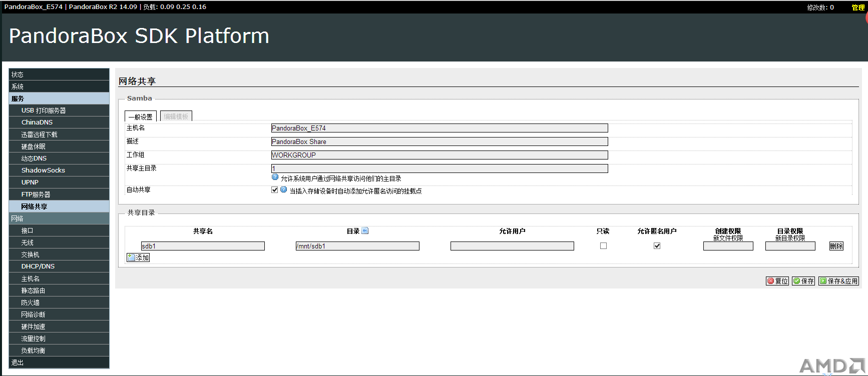This screenshot has width=868, height=376.
Task: Click 退出 to log out
Action: tap(59, 362)
